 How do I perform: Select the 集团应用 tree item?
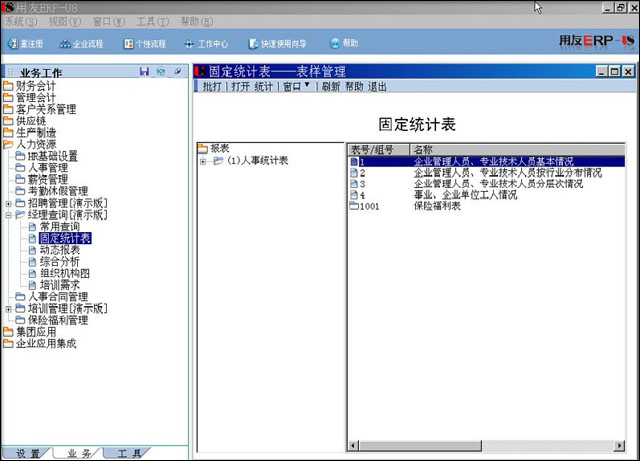[x=36, y=332]
